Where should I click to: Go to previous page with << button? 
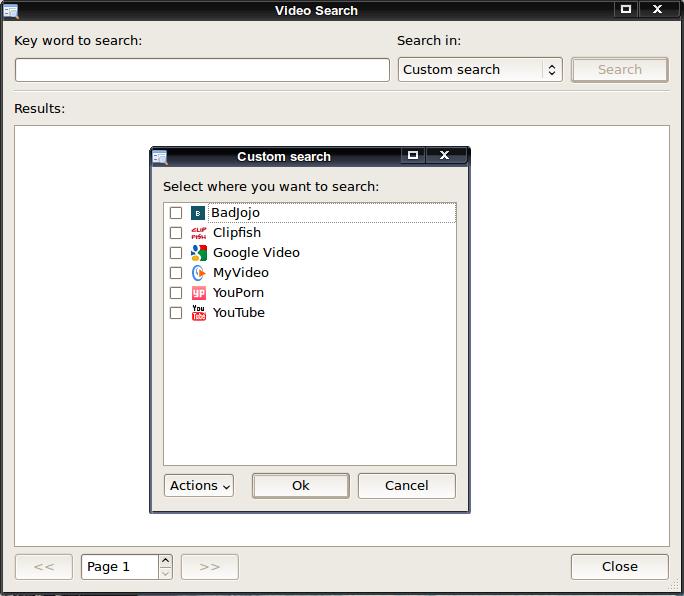44,567
